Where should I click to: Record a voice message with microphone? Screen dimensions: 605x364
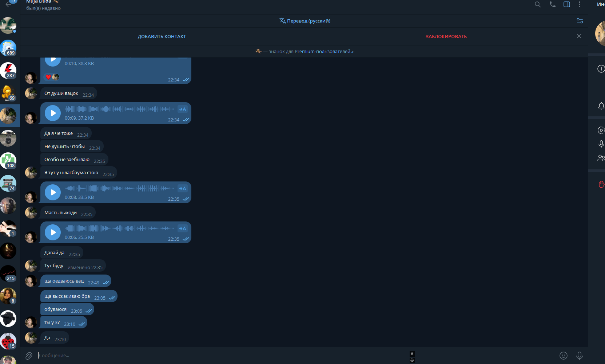click(x=579, y=356)
